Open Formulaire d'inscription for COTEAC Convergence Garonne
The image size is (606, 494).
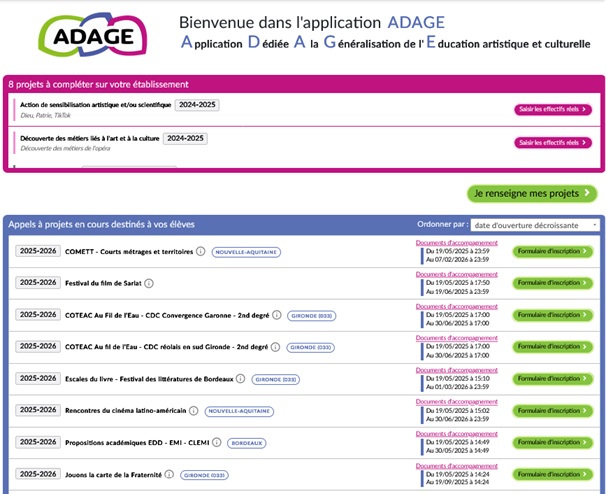[x=553, y=315]
